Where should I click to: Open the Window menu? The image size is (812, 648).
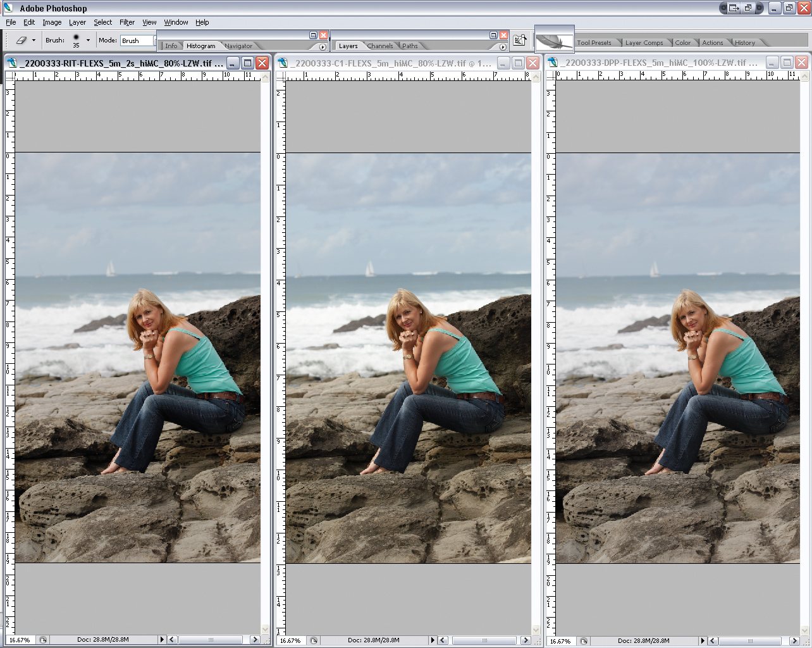pyautogui.click(x=176, y=22)
